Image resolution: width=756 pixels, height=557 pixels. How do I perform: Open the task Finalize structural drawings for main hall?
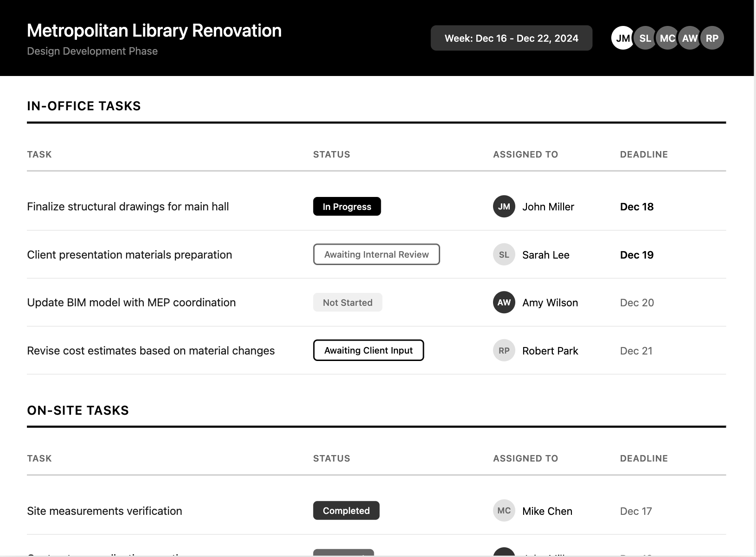(x=128, y=207)
